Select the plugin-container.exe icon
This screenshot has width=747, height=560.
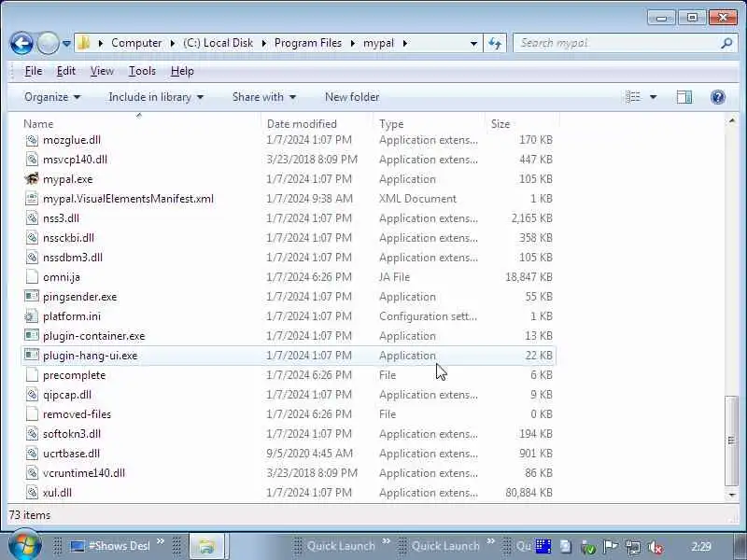[x=32, y=336]
